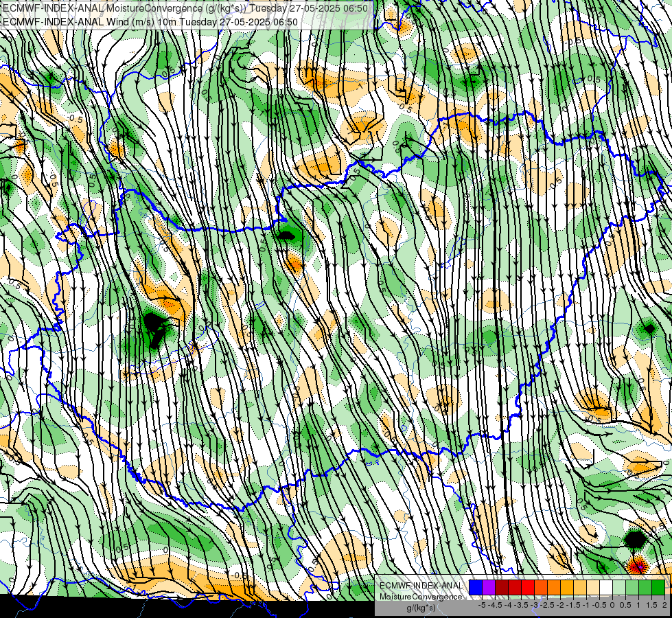Image resolution: width=672 pixels, height=618 pixels.
Task: Click the legend label 'MoistureConvergence'
Action: click(x=421, y=597)
